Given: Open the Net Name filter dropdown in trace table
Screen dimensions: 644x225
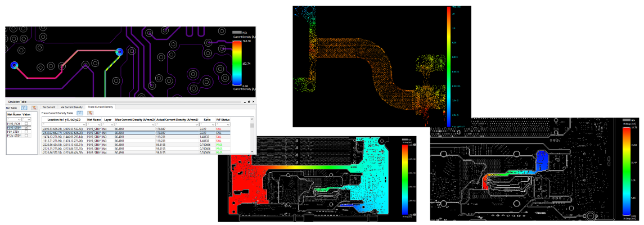Looking at the screenshot, I should 98,124.
